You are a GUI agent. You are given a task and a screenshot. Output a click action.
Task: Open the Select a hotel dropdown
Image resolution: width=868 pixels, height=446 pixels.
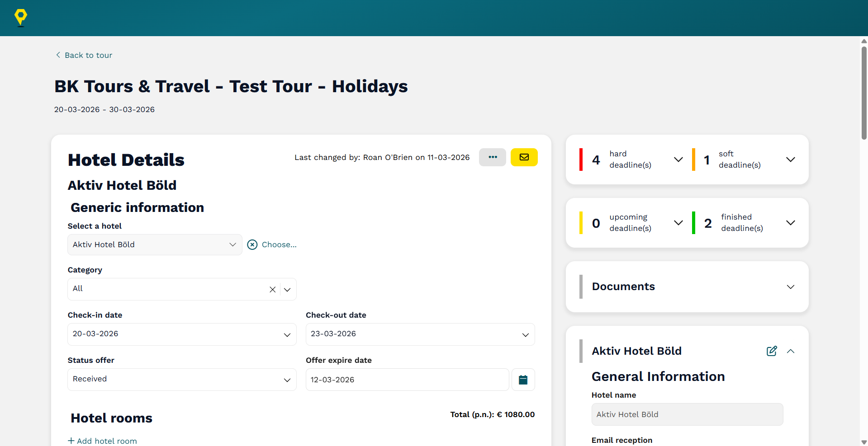[155, 244]
